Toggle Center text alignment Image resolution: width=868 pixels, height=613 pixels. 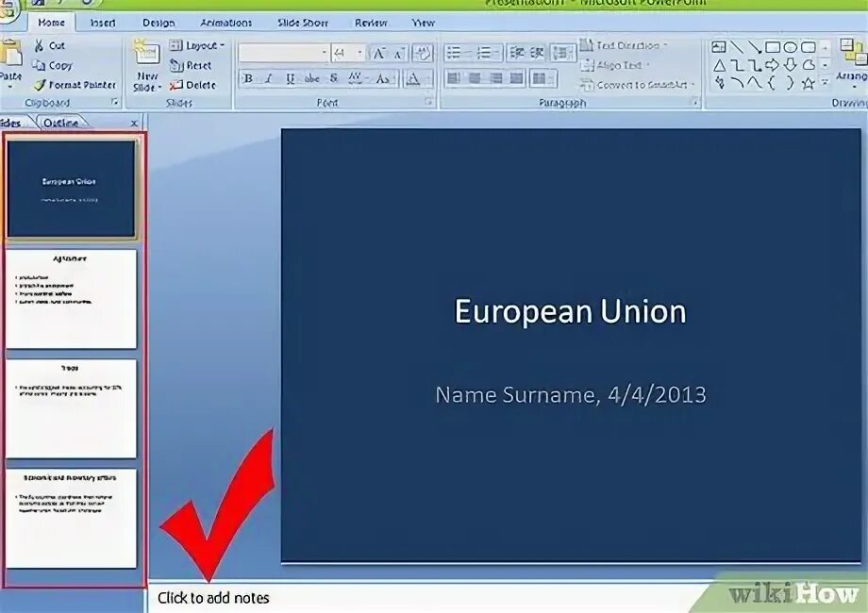coord(475,78)
